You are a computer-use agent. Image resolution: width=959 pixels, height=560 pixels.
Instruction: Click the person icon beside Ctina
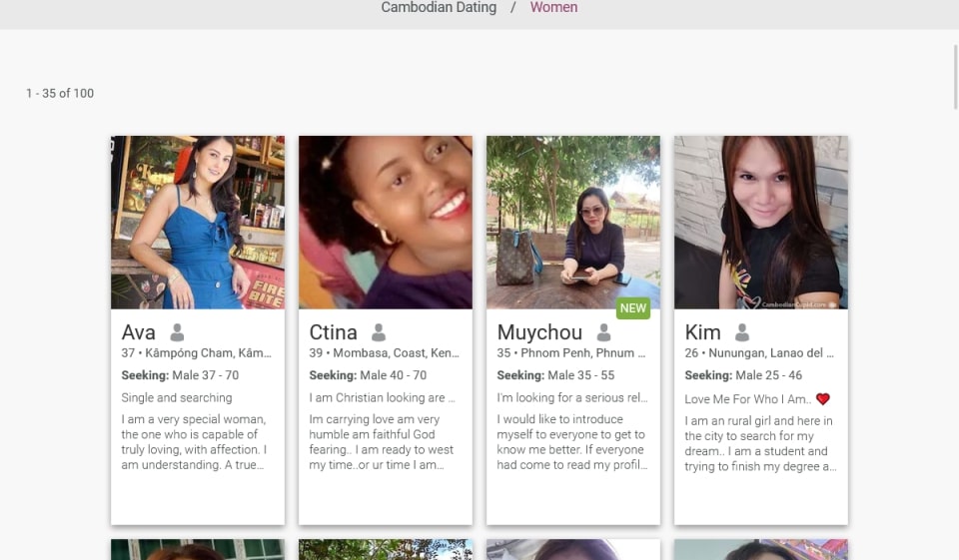[x=379, y=332]
